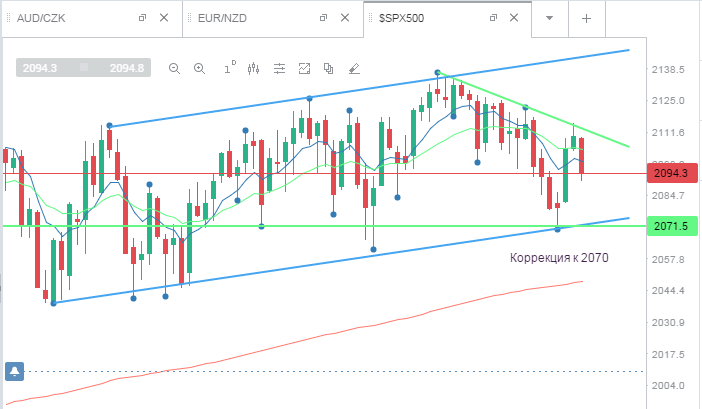Click the sell price 2094.3
Image resolution: width=702 pixels, height=409 pixels.
point(40,68)
